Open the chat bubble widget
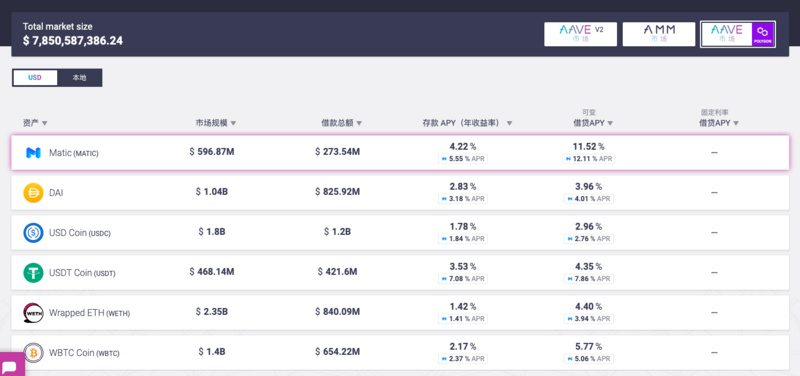This screenshot has height=376, width=800. [10, 366]
